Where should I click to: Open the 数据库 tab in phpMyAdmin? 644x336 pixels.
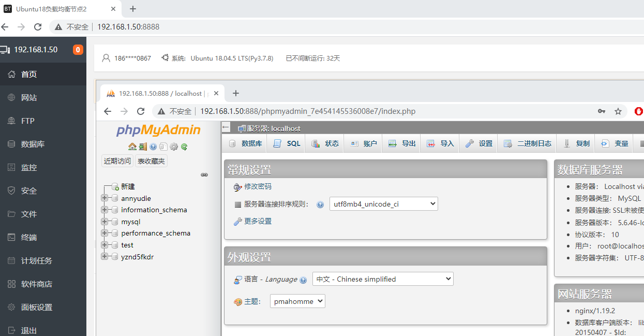click(245, 143)
